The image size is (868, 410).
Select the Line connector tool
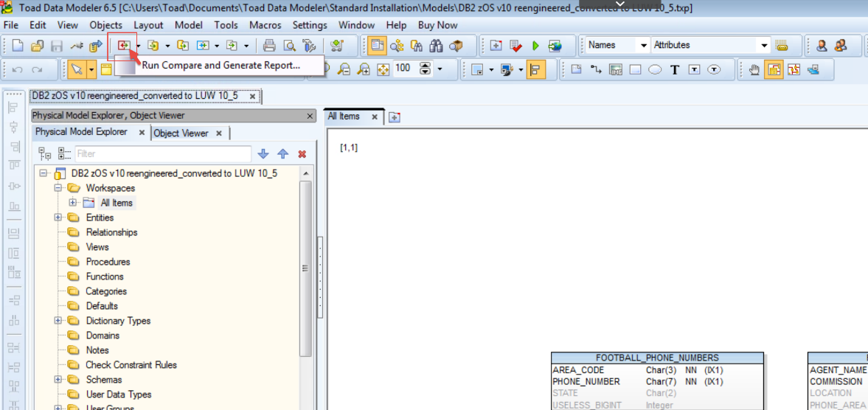pos(596,69)
